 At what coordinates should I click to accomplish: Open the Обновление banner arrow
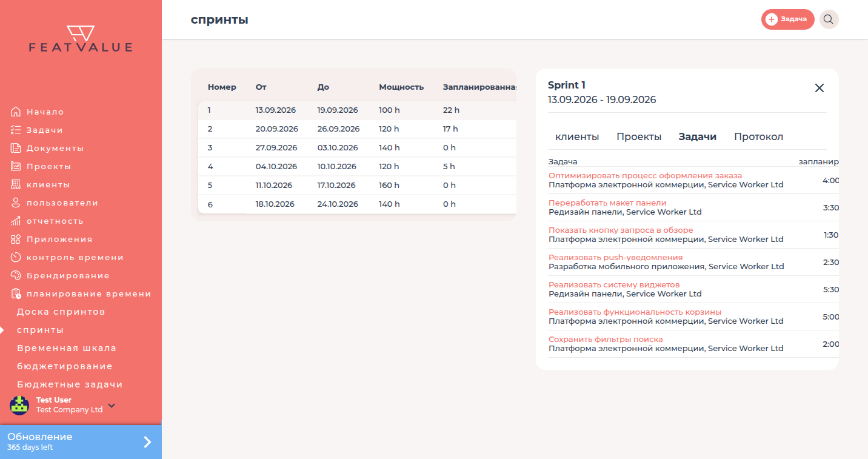point(147,442)
